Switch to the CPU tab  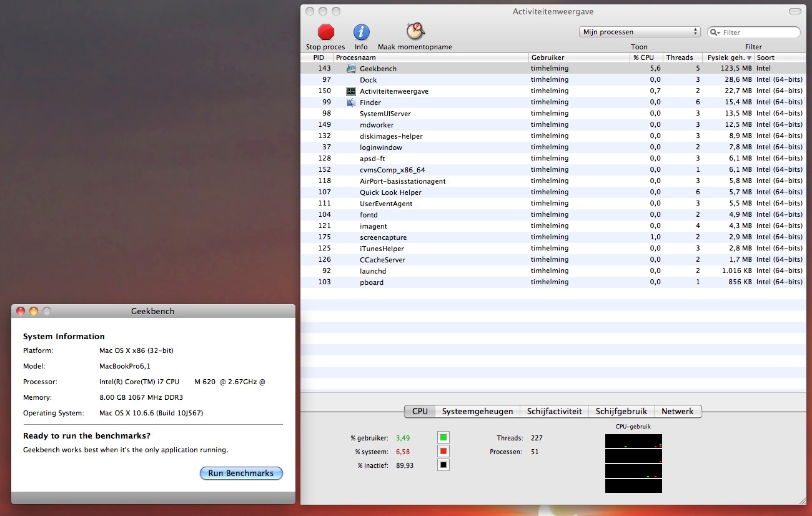pos(420,411)
